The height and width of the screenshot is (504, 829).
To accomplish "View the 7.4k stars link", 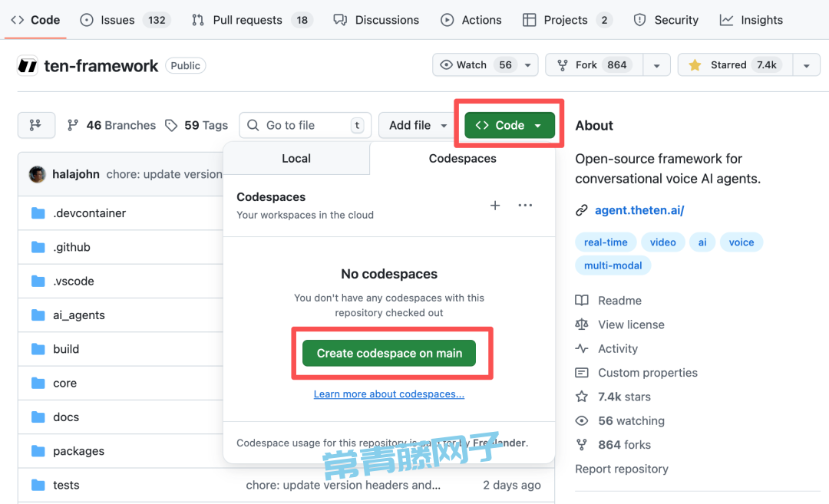I will [613, 397].
